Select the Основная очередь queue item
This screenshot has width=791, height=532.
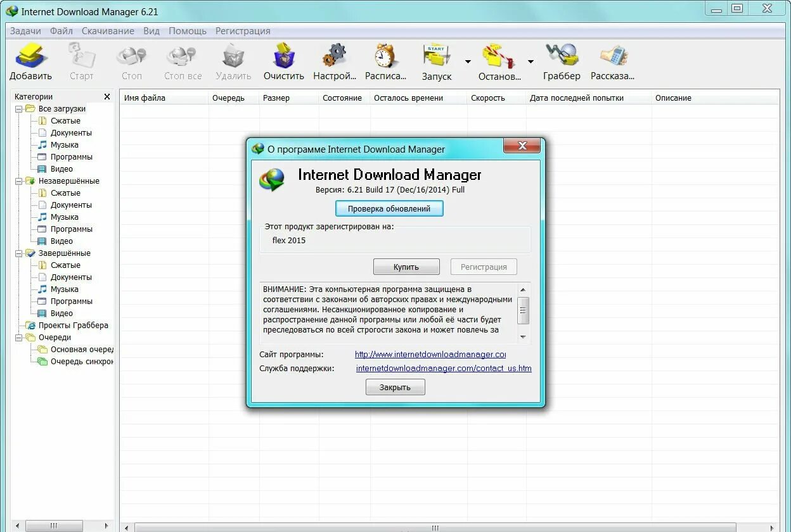tap(82, 350)
